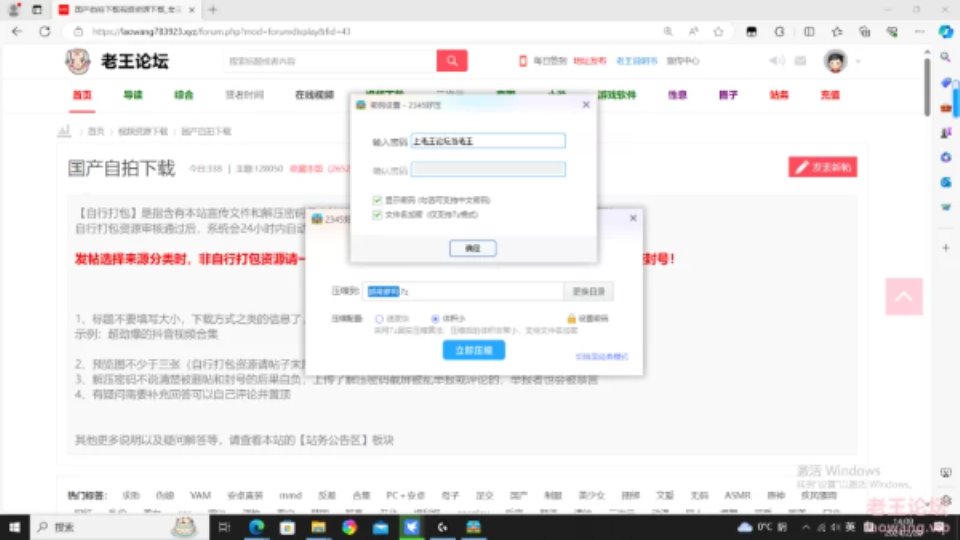Open the site info lock icon in address bar
Viewport: 960px width, 540px height.
tap(78, 31)
